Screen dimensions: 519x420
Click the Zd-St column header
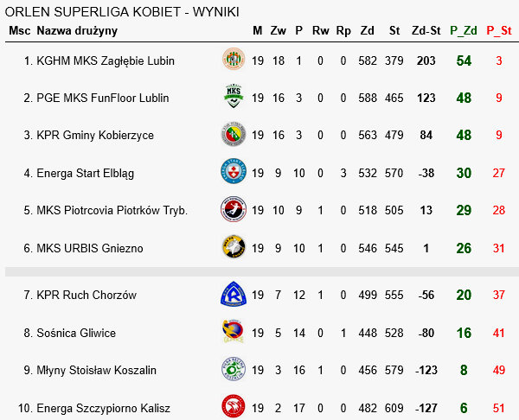coord(426,31)
